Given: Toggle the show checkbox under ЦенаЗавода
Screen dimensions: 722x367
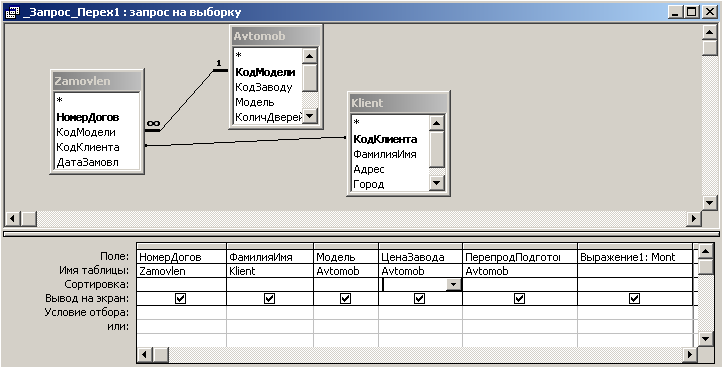Looking at the screenshot, I should click(x=419, y=299).
